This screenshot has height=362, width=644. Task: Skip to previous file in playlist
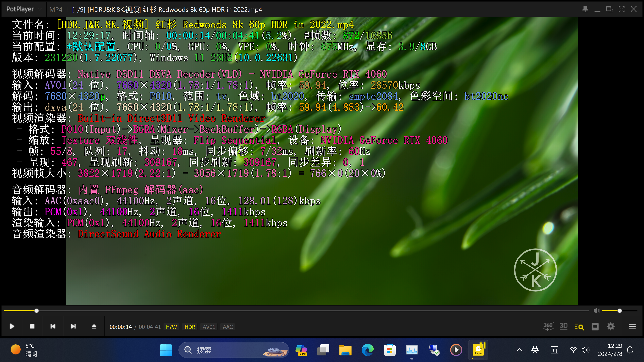[53, 326]
